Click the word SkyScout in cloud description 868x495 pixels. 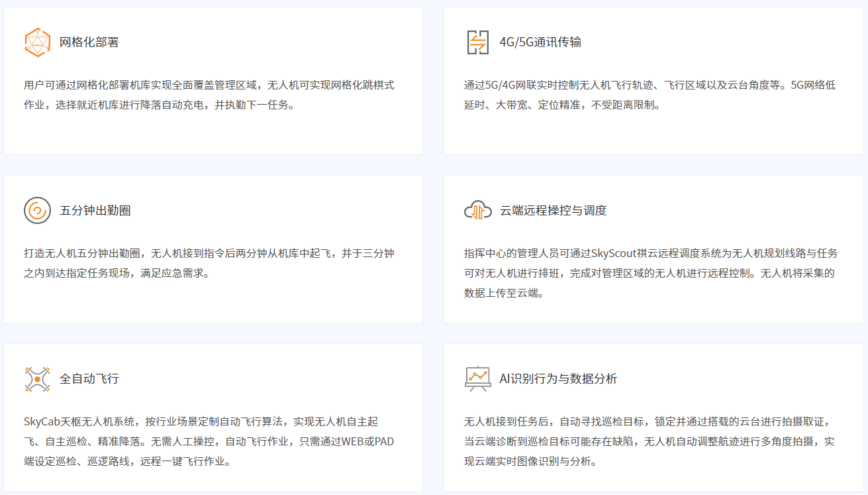[614, 254]
